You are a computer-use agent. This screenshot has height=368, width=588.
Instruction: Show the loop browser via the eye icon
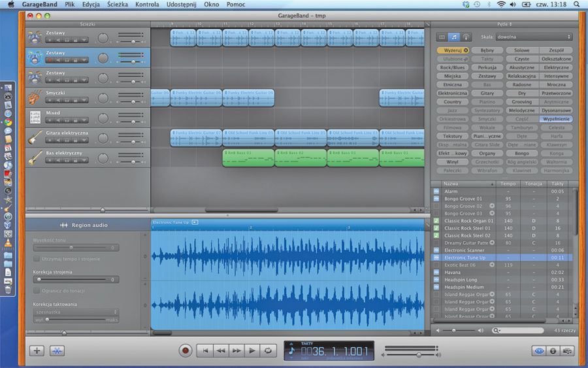(x=539, y=350)
